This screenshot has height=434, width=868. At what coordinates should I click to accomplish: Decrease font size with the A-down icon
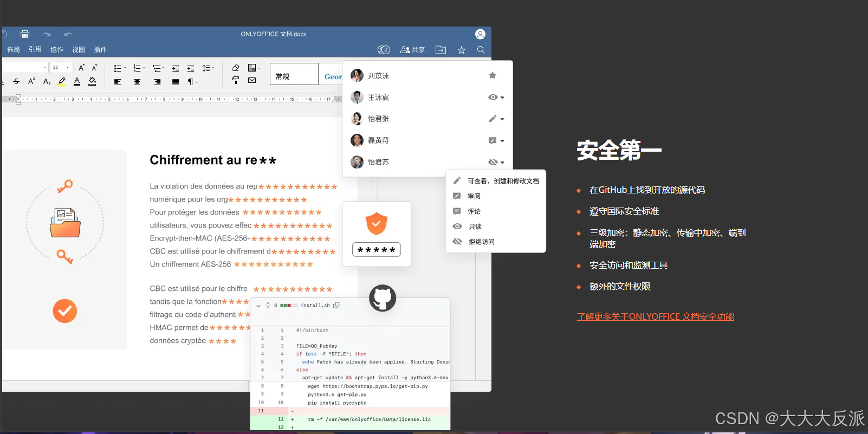(94, 68)
